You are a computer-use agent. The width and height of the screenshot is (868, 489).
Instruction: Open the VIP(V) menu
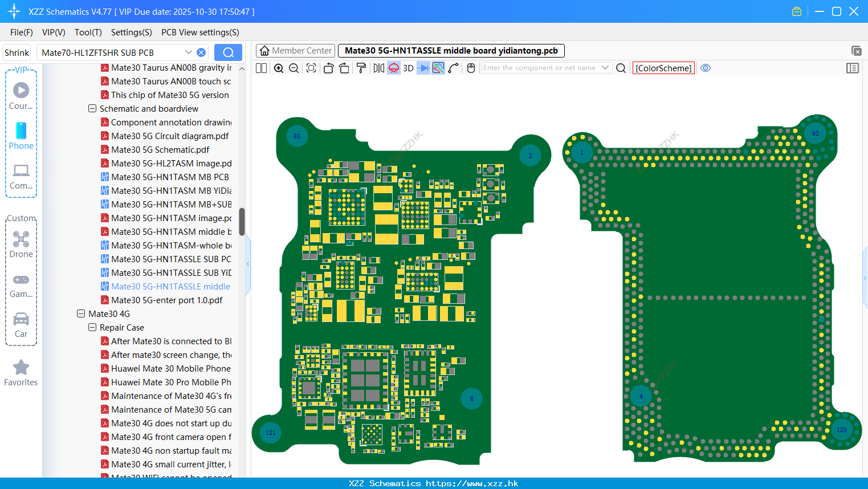[x=54, y=32]
